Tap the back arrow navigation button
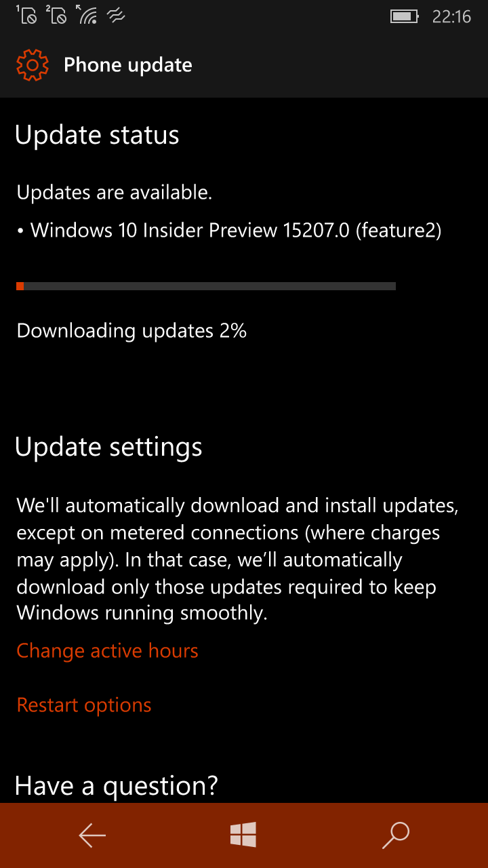The image size is (488, 868). [92, 835]
